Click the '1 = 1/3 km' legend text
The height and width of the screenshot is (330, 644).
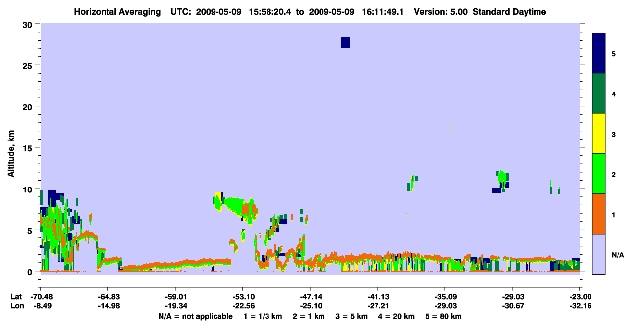click(264, 316)
